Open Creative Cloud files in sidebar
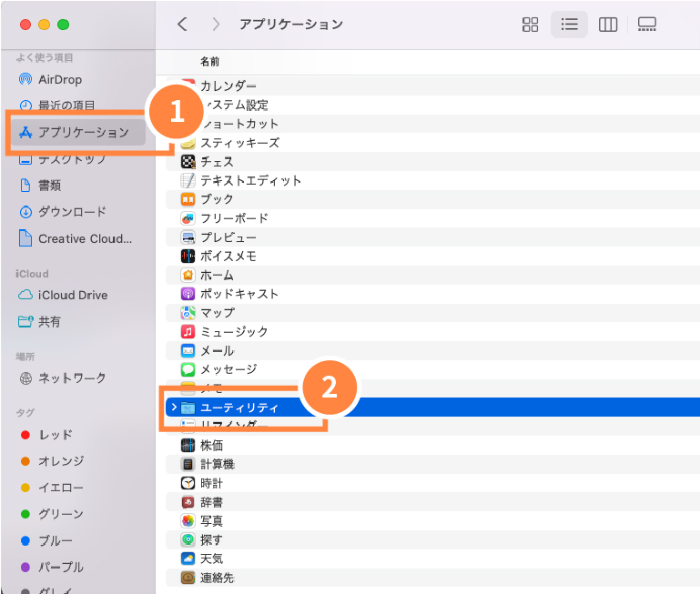Image resolution: width=700 pixels, height=594 pixels. click(76, 238)
